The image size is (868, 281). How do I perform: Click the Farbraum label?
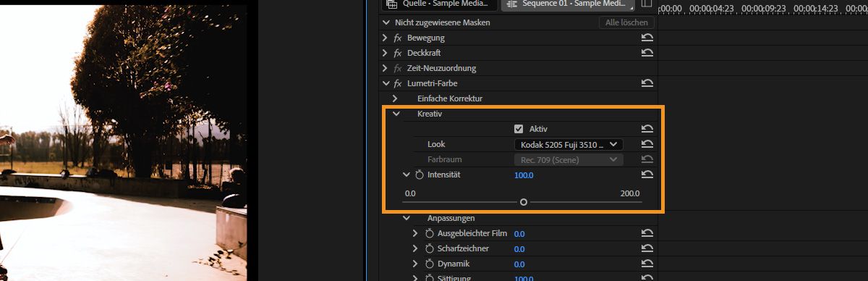click(x=444, y=159)
